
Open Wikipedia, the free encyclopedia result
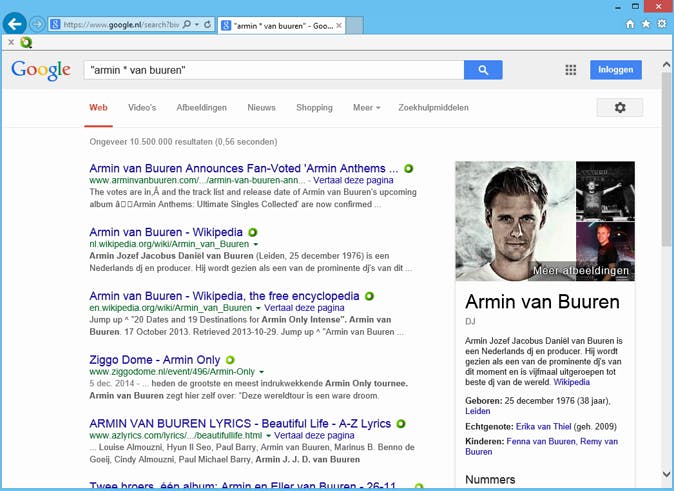coord(224,296)
